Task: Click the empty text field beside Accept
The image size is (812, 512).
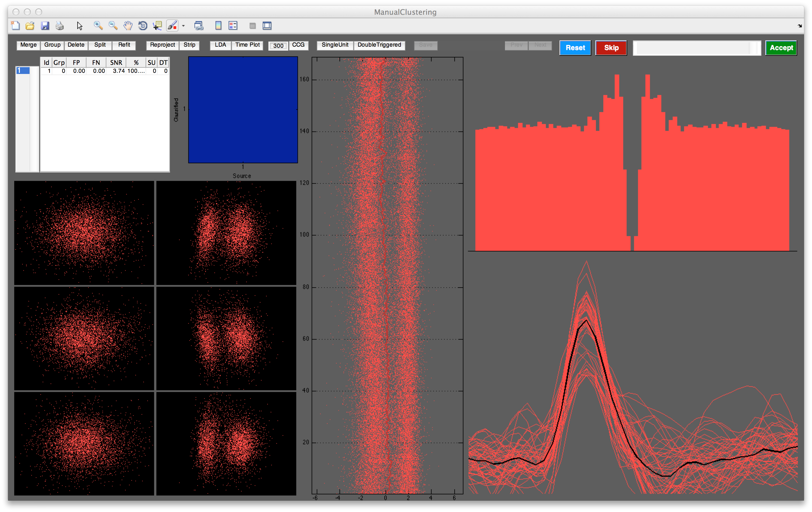Action: 697,48
